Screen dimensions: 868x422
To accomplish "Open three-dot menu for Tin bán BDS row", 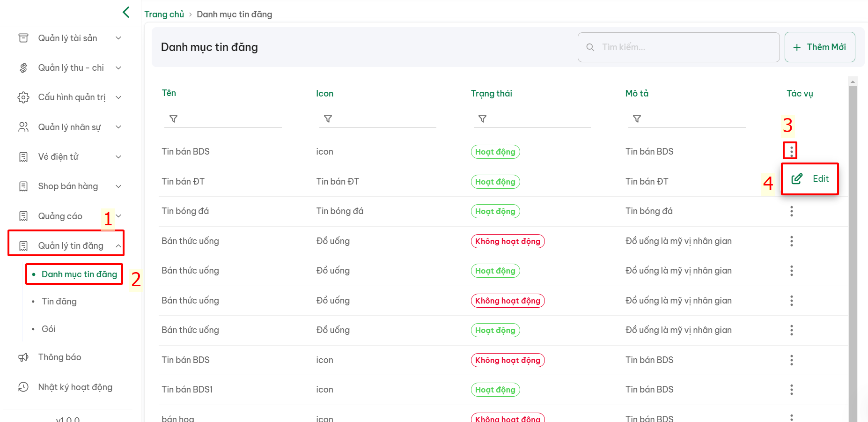I will coord(791,151).
